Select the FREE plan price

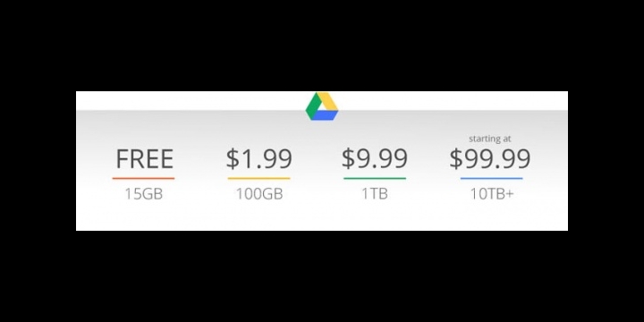tap(144, 159)
